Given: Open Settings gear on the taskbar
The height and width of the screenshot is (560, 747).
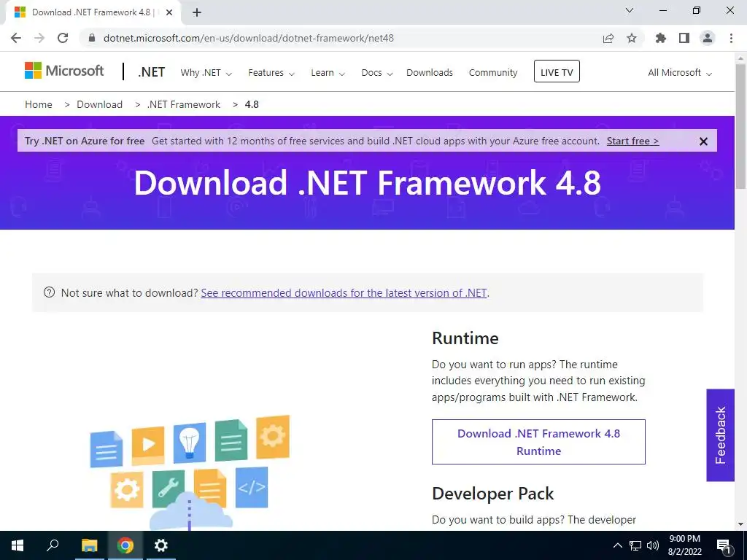Looking at the screenshot, I should (x=161, y=545).
